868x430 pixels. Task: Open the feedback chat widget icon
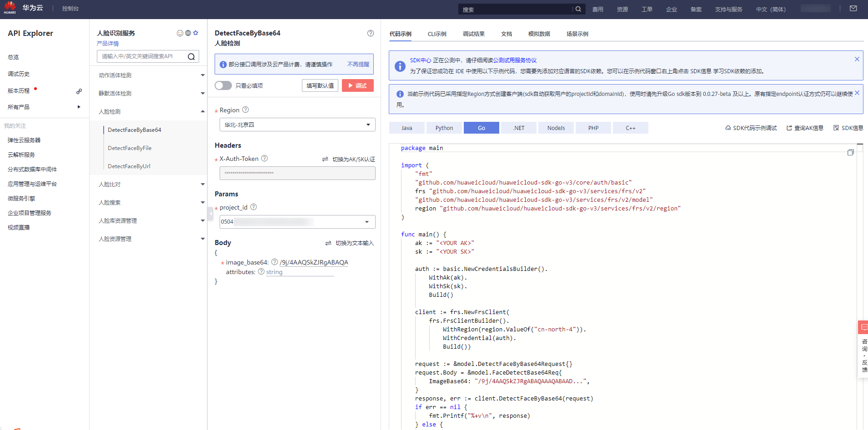863,327
